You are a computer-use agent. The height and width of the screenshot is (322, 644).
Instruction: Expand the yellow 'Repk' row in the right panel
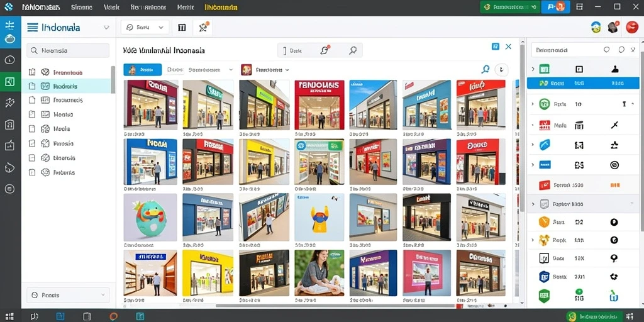point(533,240)
